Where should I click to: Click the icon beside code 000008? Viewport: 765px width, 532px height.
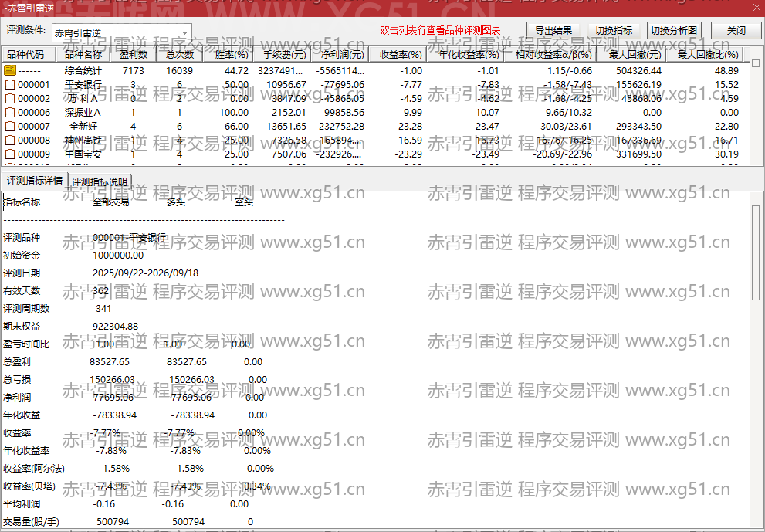(10, 141)
